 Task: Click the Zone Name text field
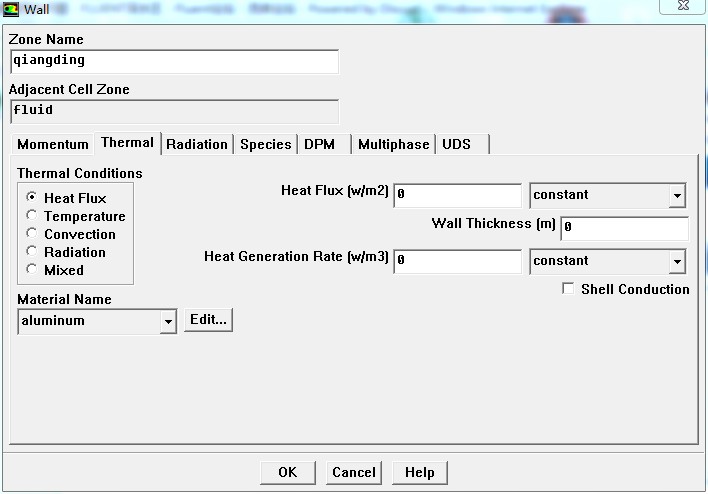[x=174, y=60]
